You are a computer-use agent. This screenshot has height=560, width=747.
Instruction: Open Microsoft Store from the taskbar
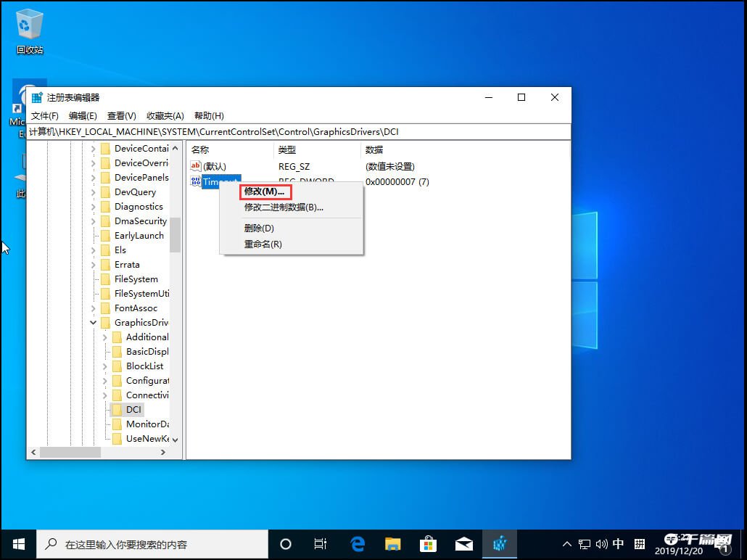429,543
